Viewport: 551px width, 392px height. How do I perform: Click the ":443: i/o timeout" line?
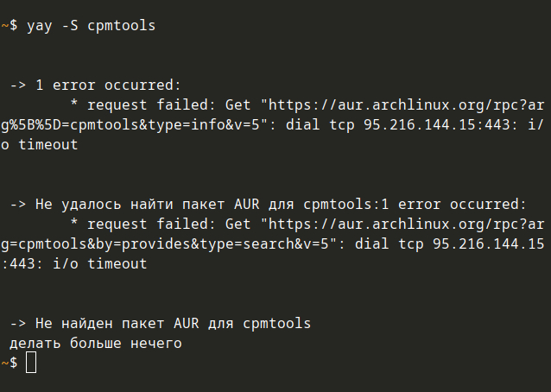pos(74,264)
